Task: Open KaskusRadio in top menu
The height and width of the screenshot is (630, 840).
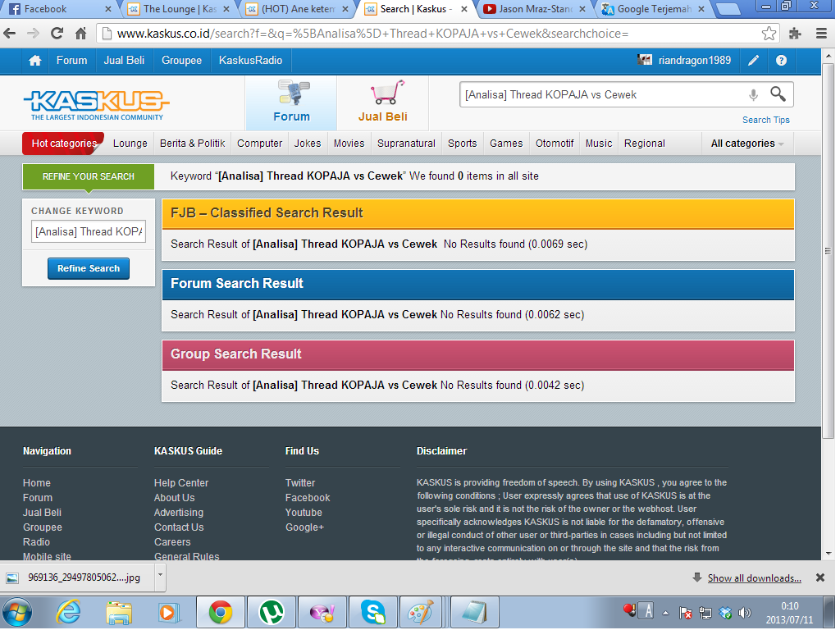Action: coord(250,61)
